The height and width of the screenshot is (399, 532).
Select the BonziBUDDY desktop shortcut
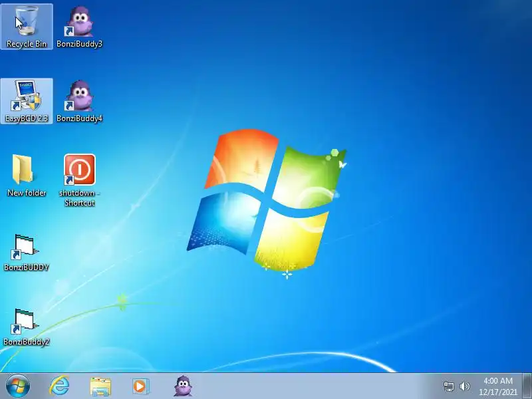(27, 253)
